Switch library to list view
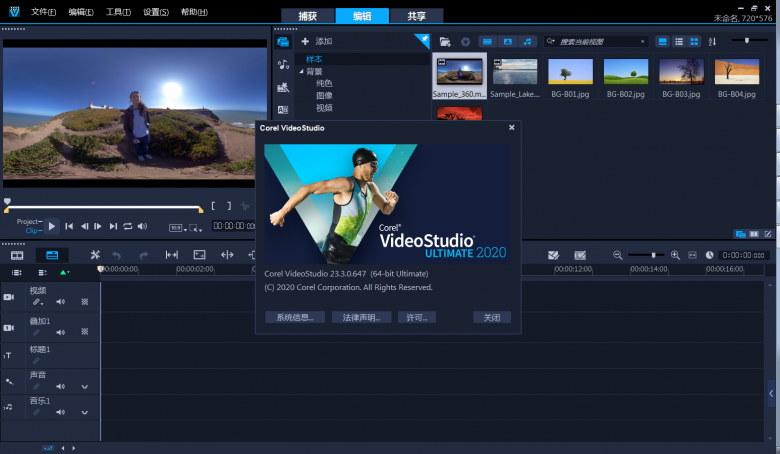 point(679,42)
